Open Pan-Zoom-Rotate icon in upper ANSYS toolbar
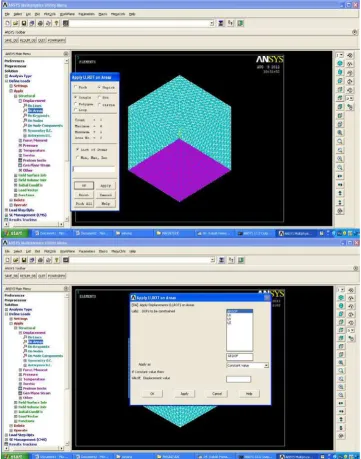The height and width of the screenshot is (459, 361). 32,23
